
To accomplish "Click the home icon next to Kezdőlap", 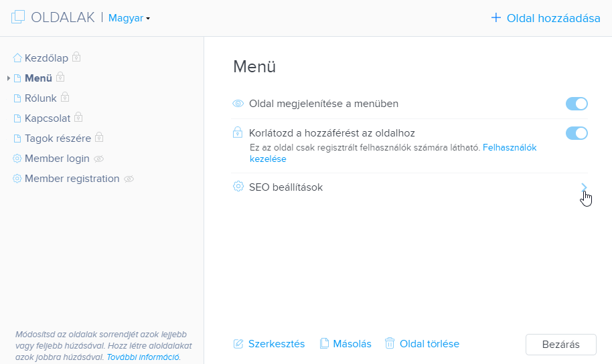I will (x=17, y=58).
